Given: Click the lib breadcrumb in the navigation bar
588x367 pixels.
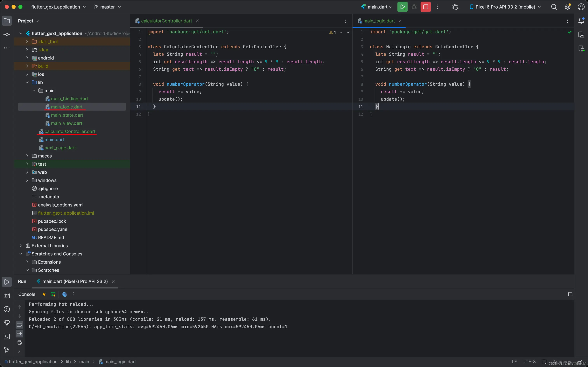Looking at the screenshot, I should 68,362.
